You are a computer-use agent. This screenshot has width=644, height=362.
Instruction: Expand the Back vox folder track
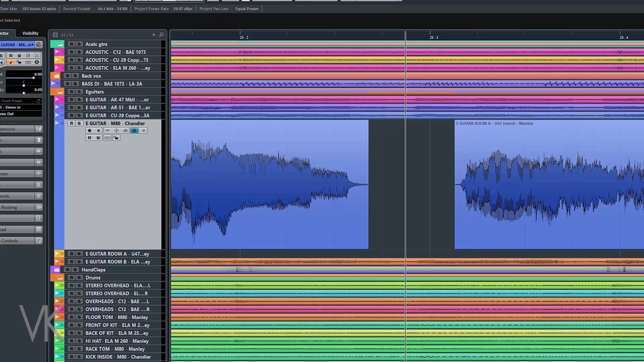[56, 76]
